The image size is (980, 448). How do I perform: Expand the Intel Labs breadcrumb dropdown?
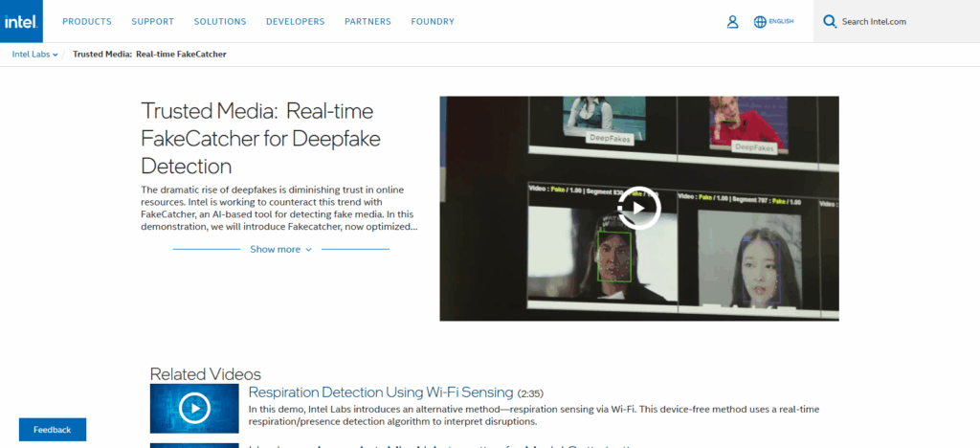[x=35, y=55]
